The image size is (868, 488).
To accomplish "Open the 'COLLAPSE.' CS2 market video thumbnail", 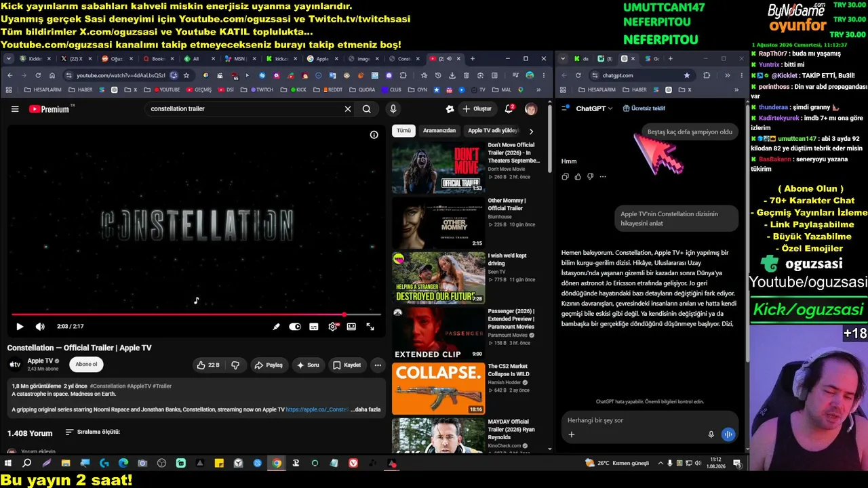I will [x=438, y=389].
